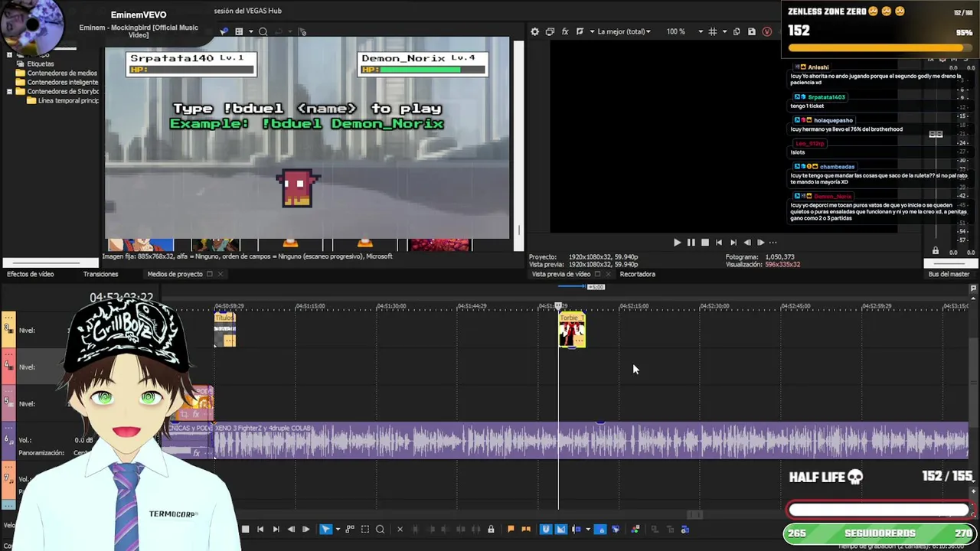Expand the Normal edit tool dropdown
The width and height of the screenshot is (980, 551).
pyautogui.click(x=338, y=529)
